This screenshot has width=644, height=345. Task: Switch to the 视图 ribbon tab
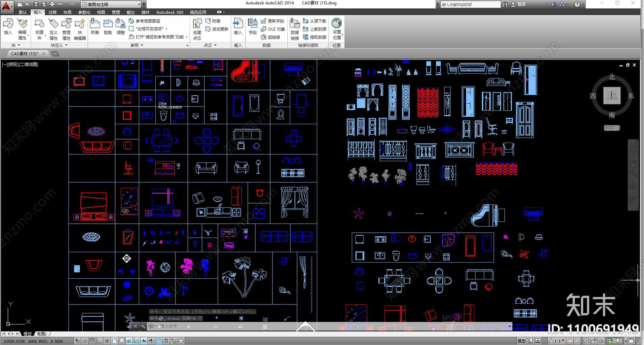click(101, 12)
